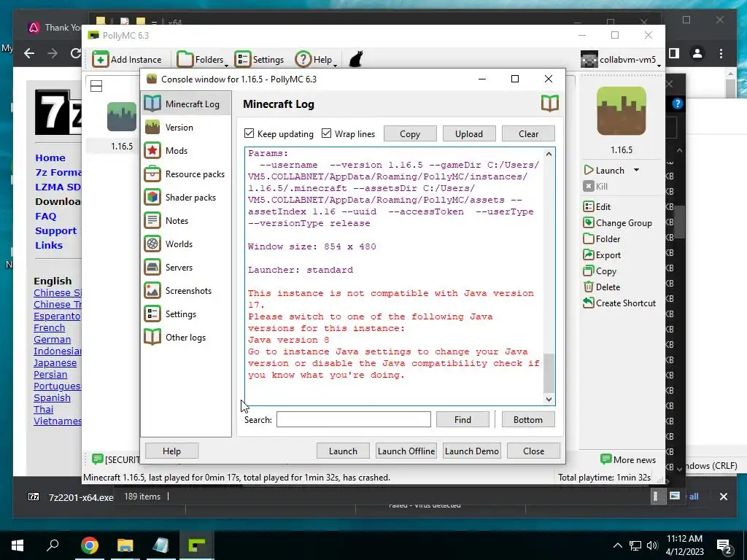
Task: Focus the log Search input field
Action: 354,419
